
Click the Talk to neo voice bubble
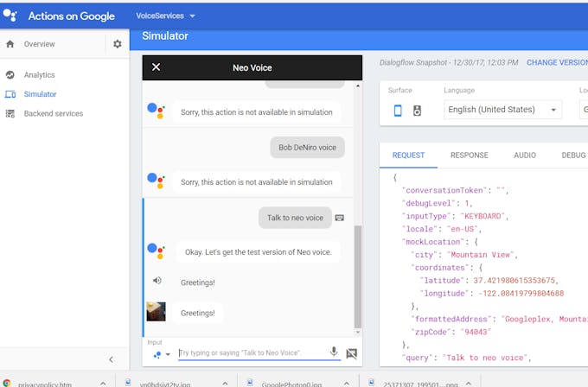(295, 218)
